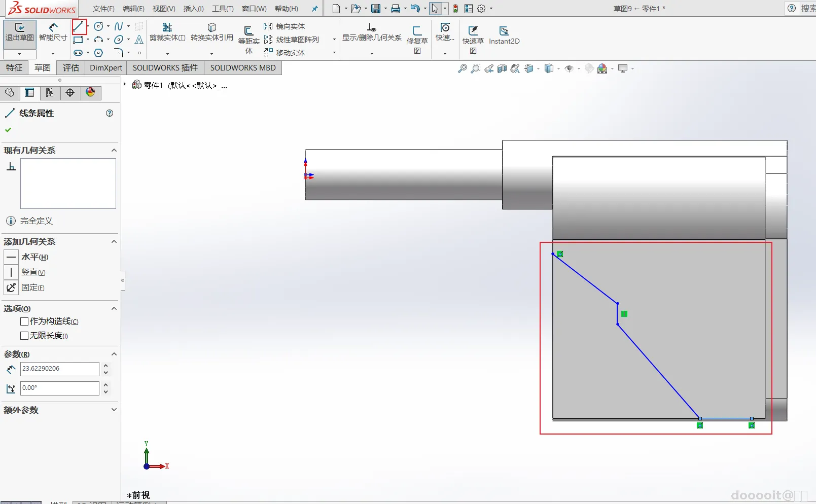Open the appearance color wheel tab

pyautogui.click(x=90, y=92)
